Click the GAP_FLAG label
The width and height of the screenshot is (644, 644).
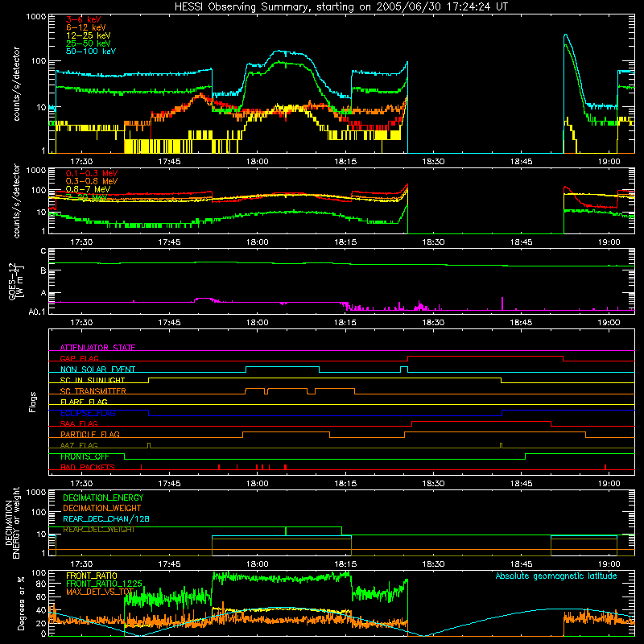79,358
